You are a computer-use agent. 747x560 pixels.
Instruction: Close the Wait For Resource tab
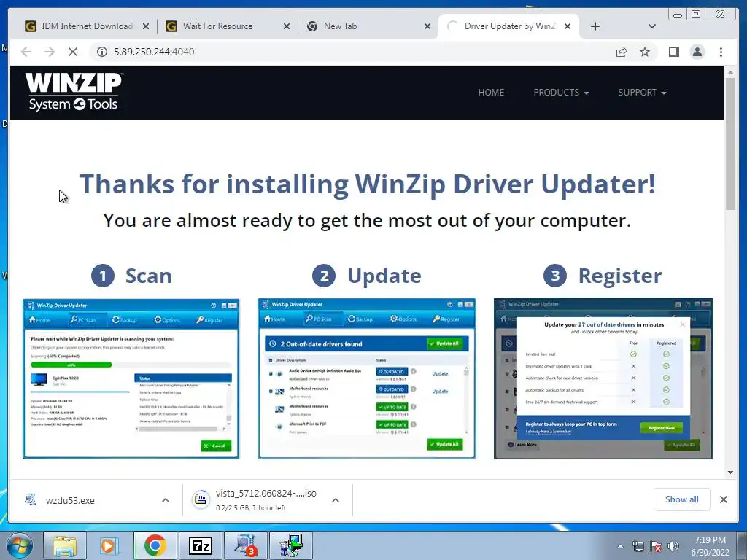click(x=286, y=27)
